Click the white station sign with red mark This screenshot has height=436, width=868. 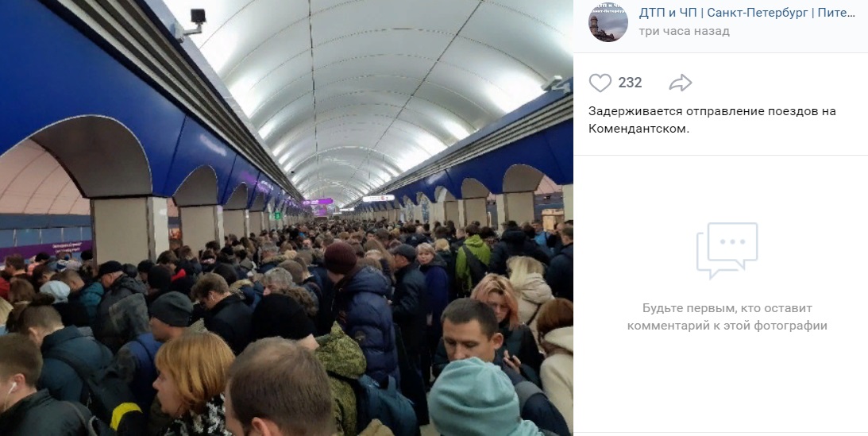pos(378,198)
